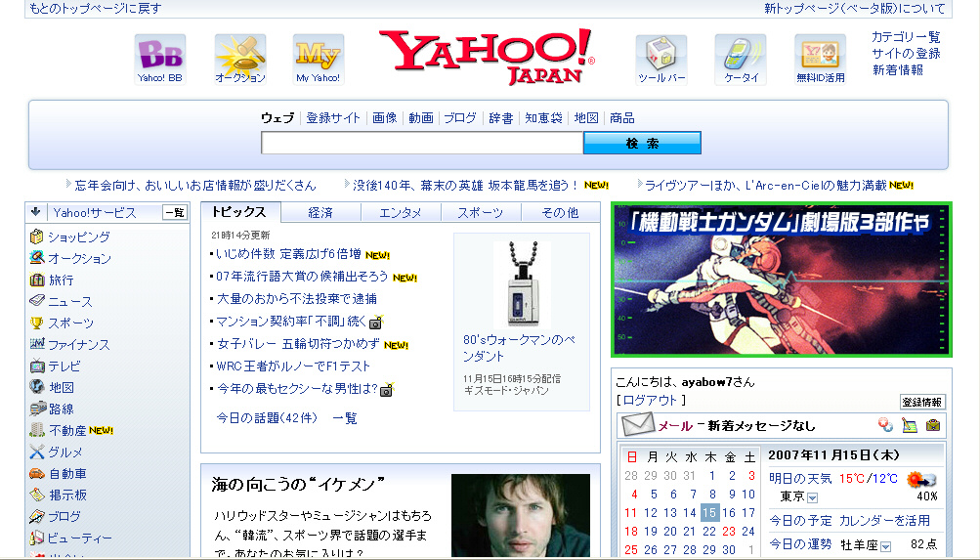Click the Gundam movie banner ad
This screenshot has width=980, height=560.
[782, 280]
